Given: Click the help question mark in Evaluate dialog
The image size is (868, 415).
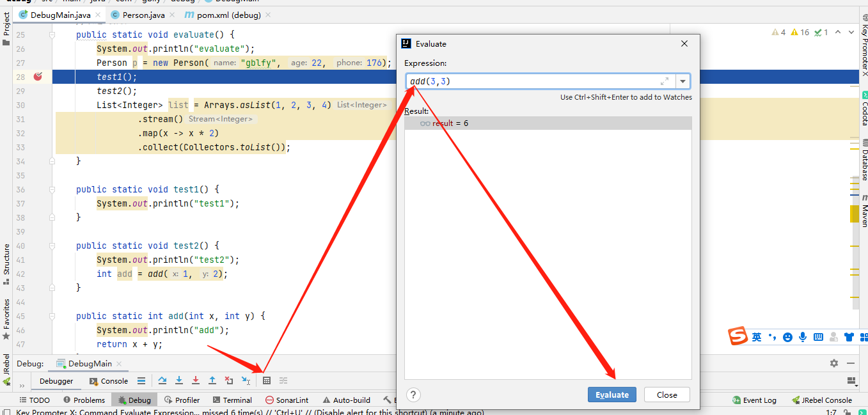Looking at the screenshot, I should [414, 395].
